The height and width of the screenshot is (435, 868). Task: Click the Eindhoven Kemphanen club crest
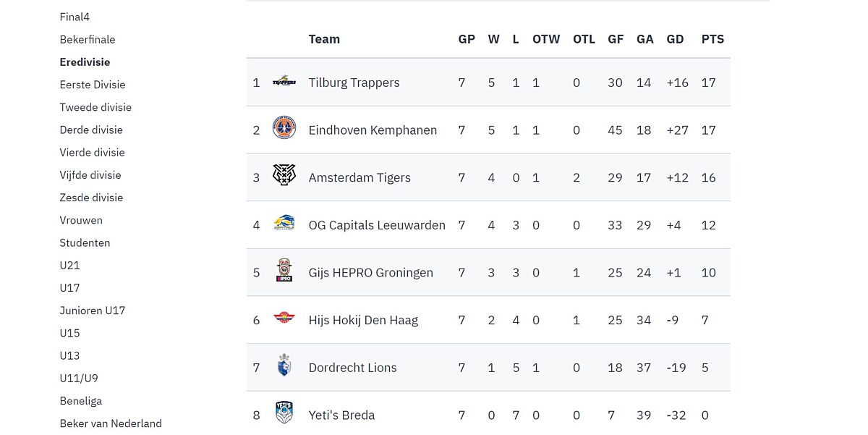tap(284, 129)
